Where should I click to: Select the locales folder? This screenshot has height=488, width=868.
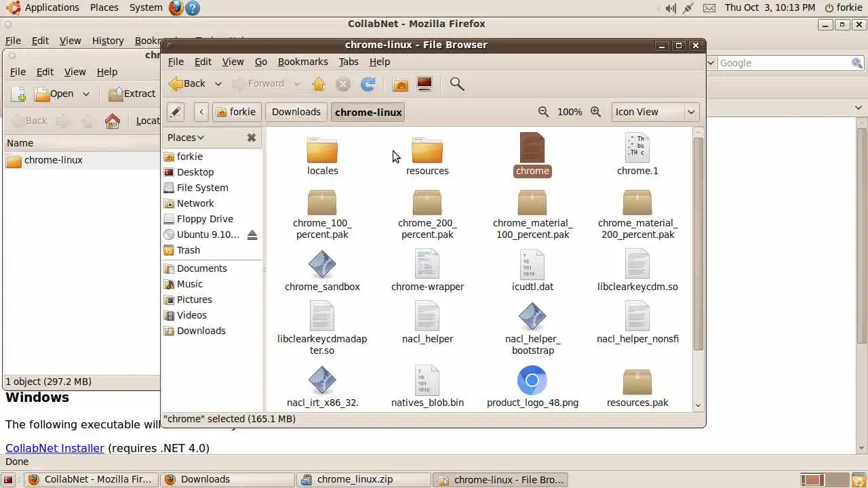[322, 155]
